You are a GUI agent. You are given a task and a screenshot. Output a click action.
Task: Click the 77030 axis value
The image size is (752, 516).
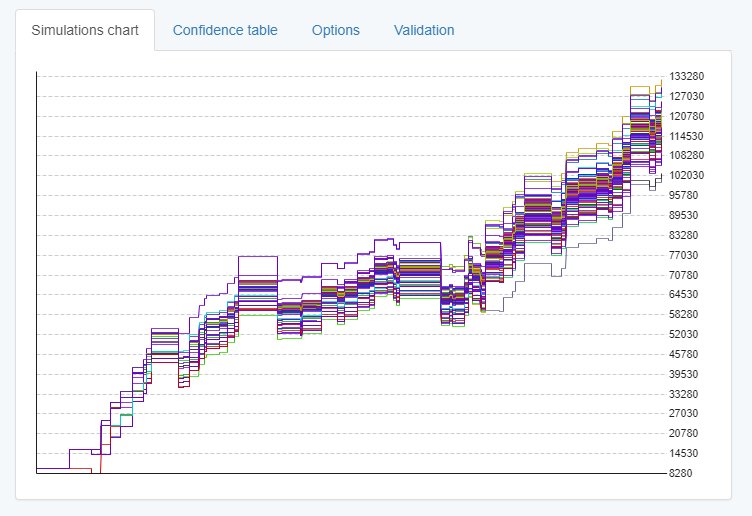(x=684, y=255)
